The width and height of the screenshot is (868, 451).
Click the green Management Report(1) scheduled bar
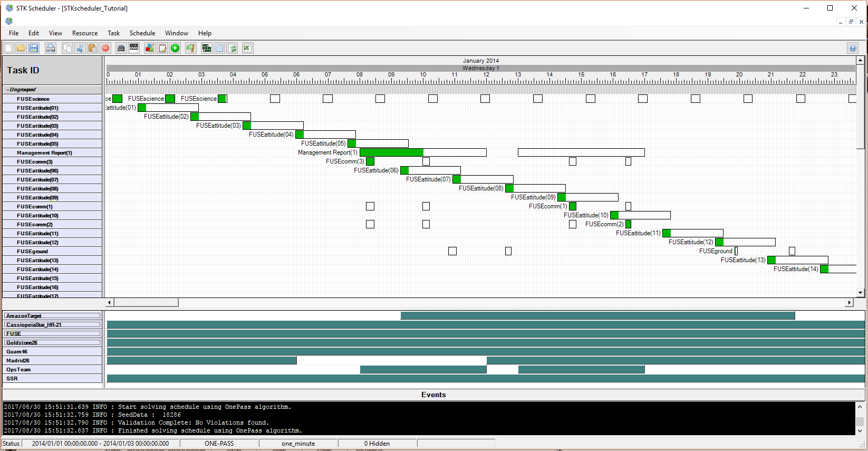391,152
